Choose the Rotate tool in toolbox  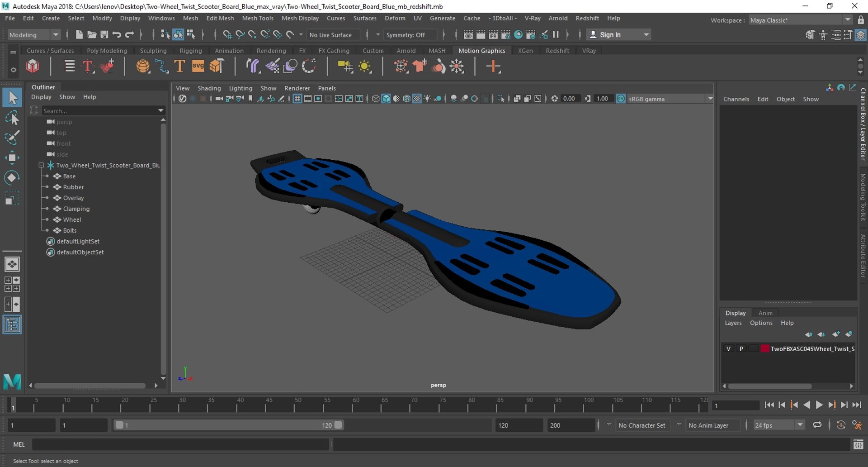(12, 177)
